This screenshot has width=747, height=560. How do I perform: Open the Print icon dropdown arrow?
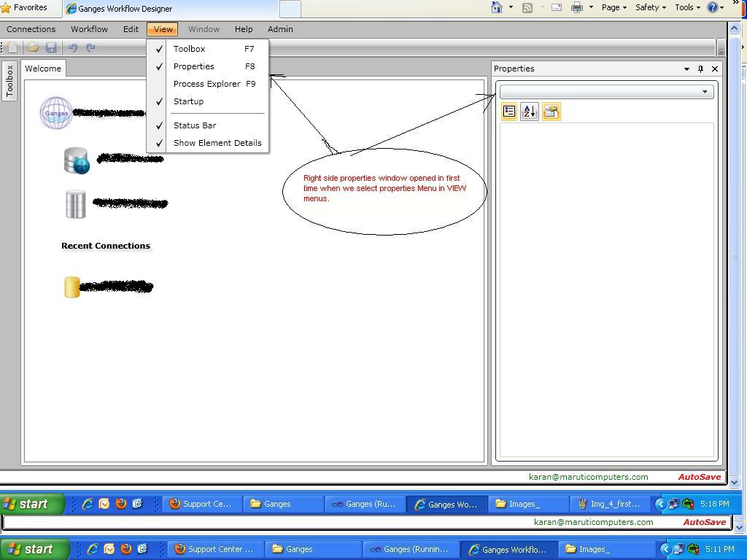(591, 7)
